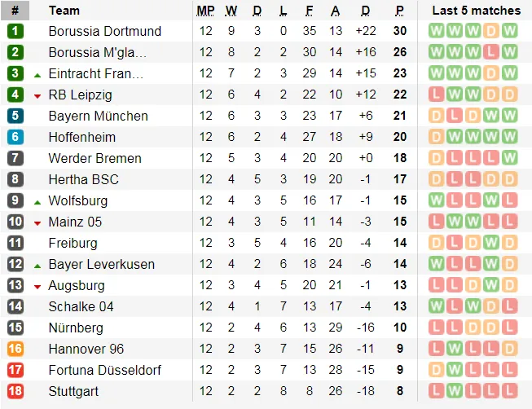532x409 pixels.
Task: Click Stuttgart's red rank 18 badge
Action: [x=15, y=391]
